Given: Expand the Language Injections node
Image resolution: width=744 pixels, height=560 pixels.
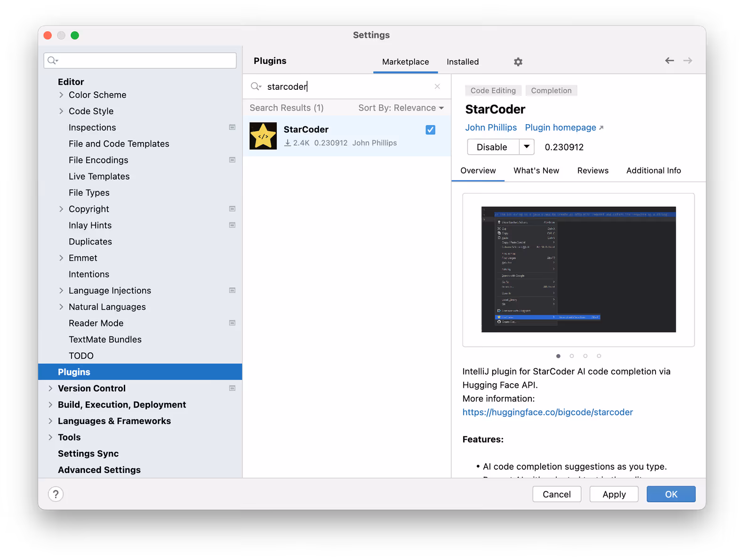Looking at the screenshot, I should click(x=61, y=291).
